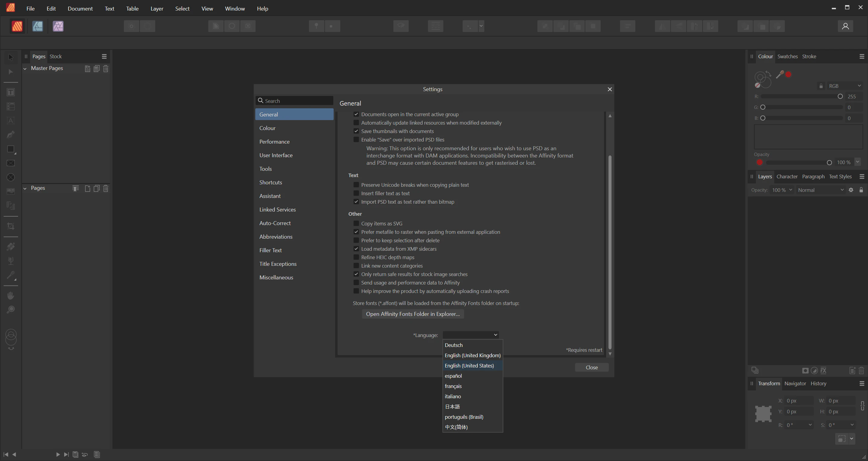
Task: Click the Close button in Settings
Action: 591,367
